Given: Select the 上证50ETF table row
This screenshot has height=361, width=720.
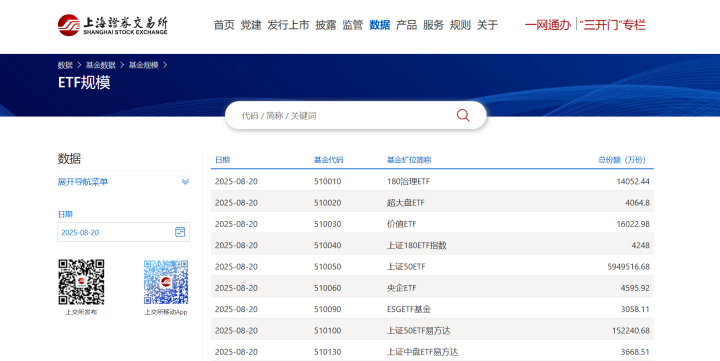Looking at the screenshot, I should coord(432,267).
